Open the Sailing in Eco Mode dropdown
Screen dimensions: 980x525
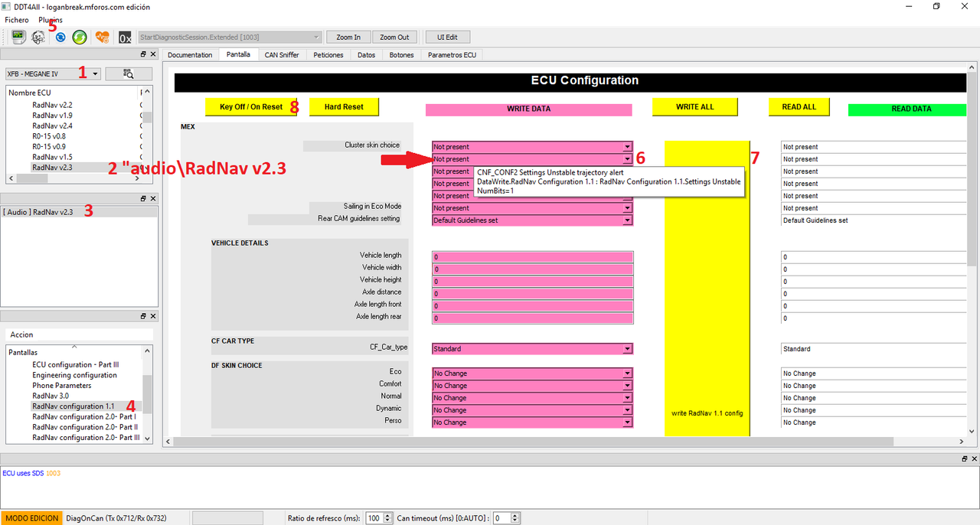(532, 208)
